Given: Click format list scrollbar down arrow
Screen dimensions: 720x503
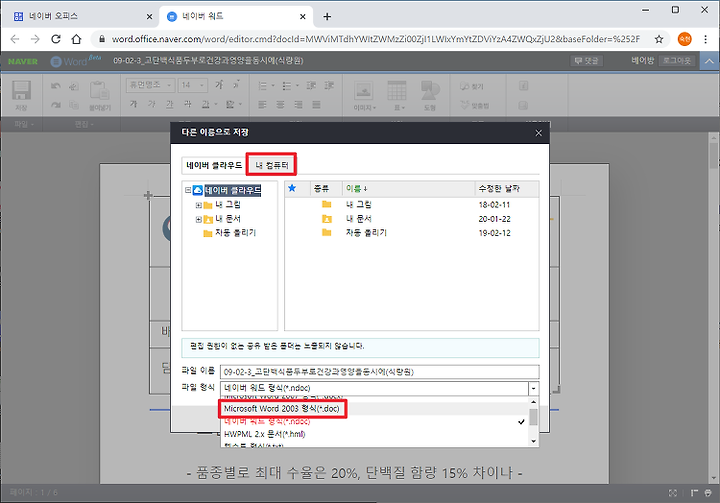Looking at the screenshot, I should point(533,441).
